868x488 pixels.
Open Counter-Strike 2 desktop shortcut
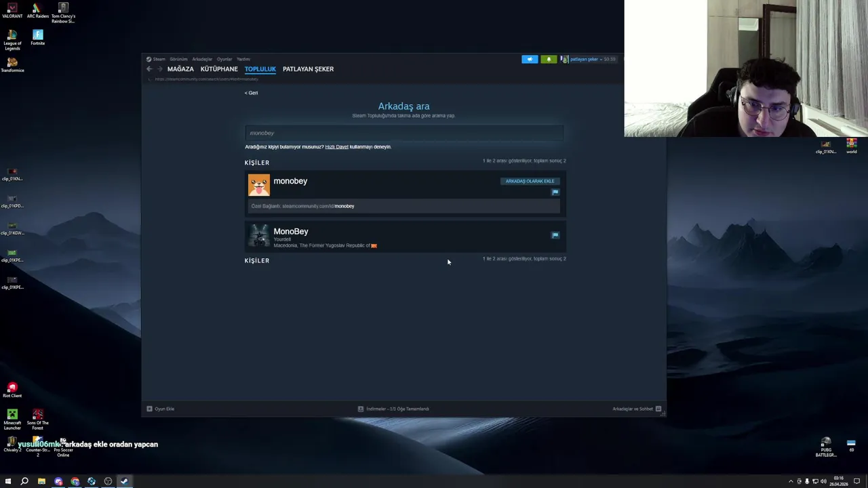(37, 447)
